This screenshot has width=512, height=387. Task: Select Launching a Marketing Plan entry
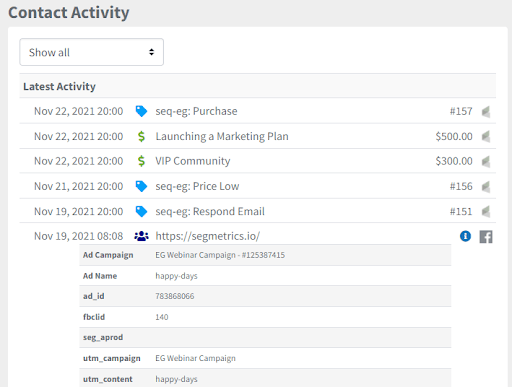(222, 136)
